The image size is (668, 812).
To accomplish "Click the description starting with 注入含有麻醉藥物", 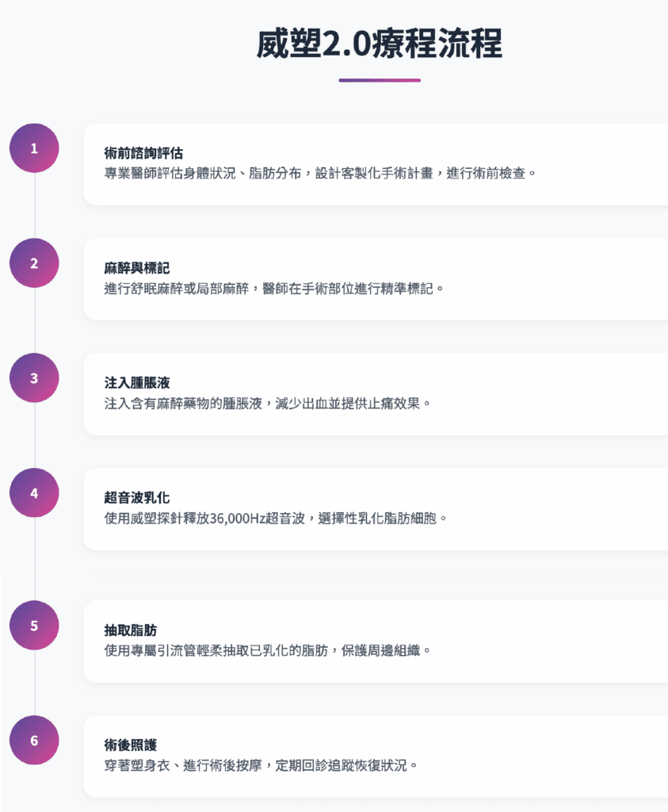I will 267,403.
